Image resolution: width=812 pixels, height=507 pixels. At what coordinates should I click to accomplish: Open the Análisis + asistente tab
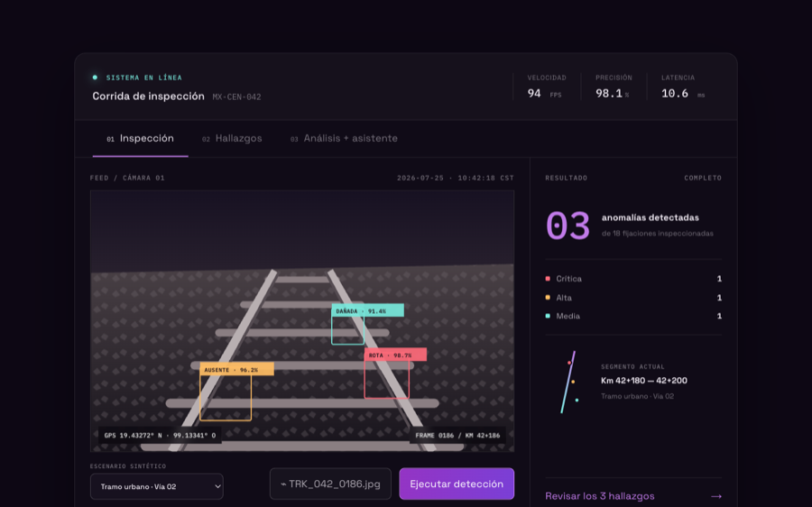(x=344, y=139)
